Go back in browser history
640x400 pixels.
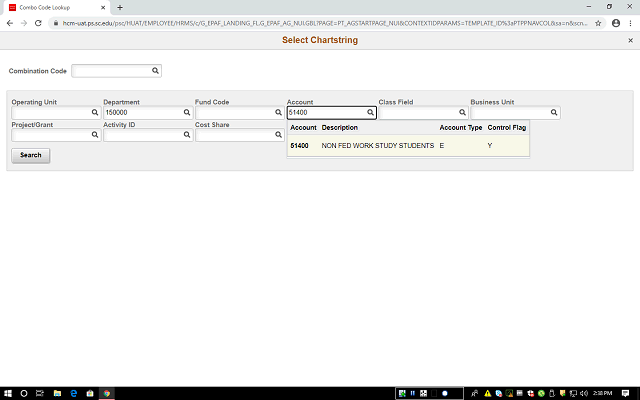pyautogui.click(x=10, y=23)
